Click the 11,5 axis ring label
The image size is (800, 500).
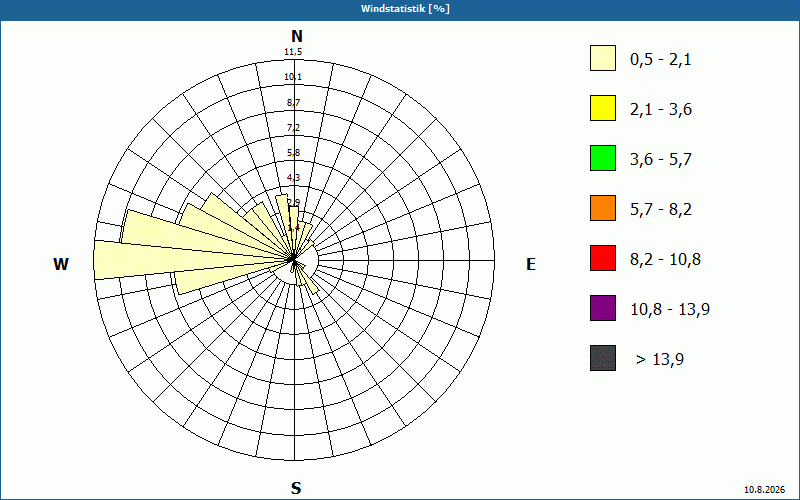(293, 52)
